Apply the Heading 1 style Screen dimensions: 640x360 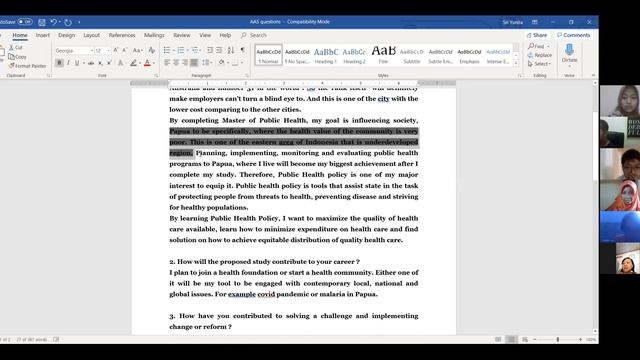pyautogui.click(x=325, y=55)
